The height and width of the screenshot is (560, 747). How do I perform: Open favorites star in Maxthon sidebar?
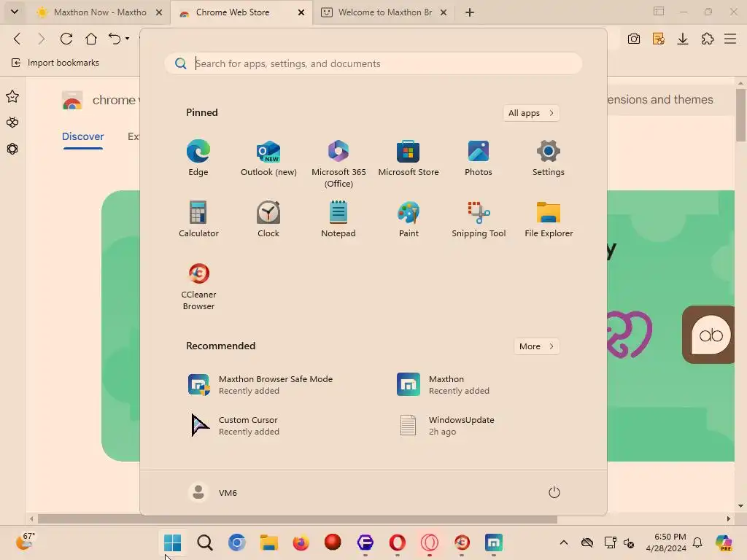[x=12, y=97]
